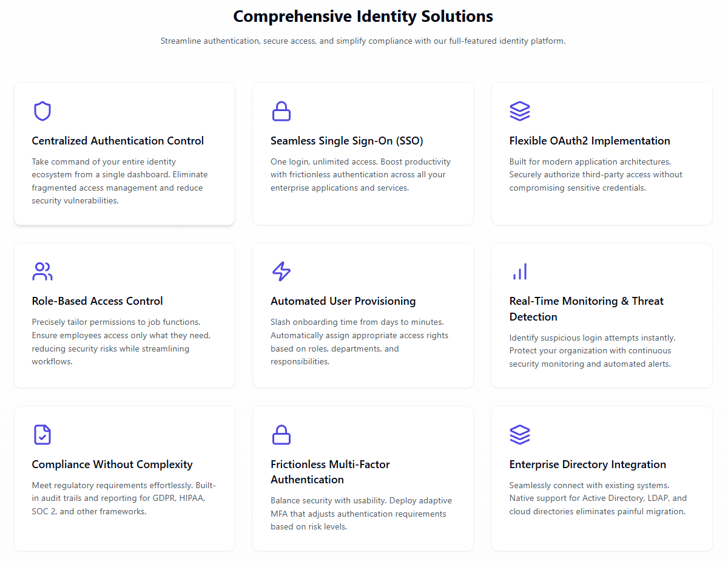This screenshot has width=728, height=561.
Task: Click the layers icon above Flexible OAuth2 Implementation
Action: 520,111
